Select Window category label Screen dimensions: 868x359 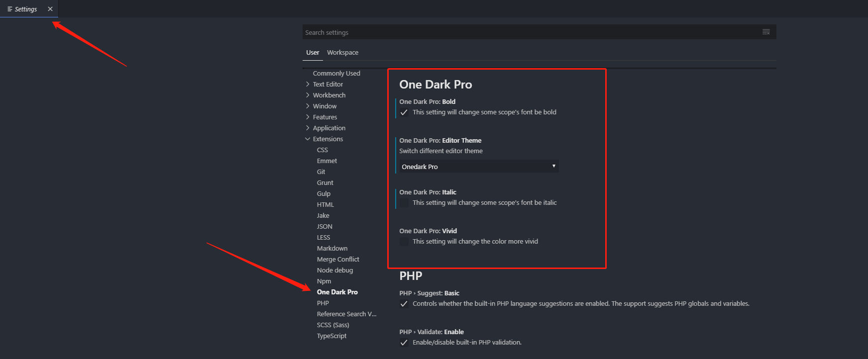coord(325,106)
